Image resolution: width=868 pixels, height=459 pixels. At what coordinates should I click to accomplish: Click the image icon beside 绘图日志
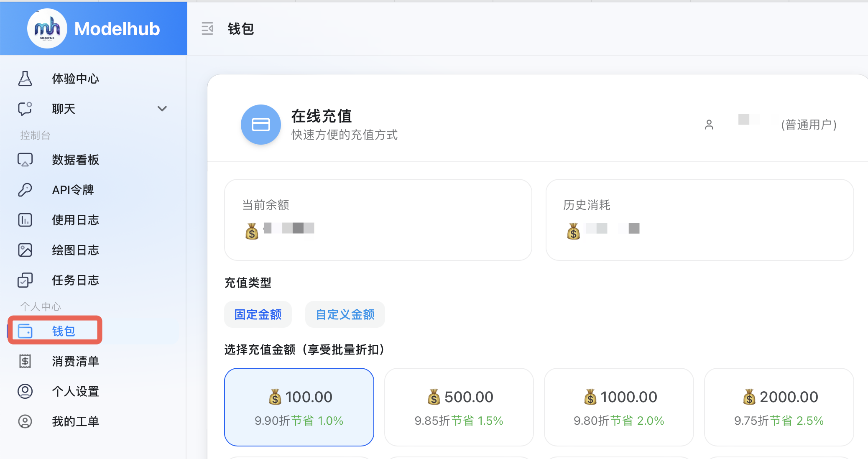[25, 250]
